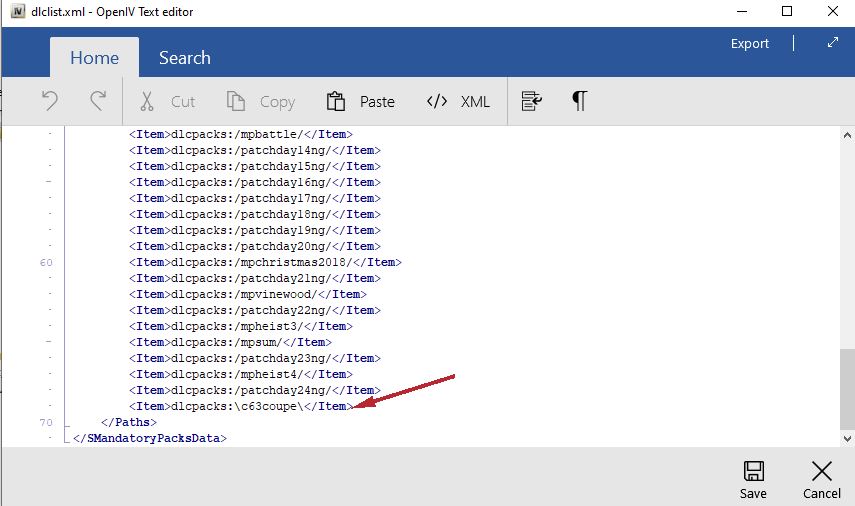Toggle show paragraph marks icon

pos(579,101)
